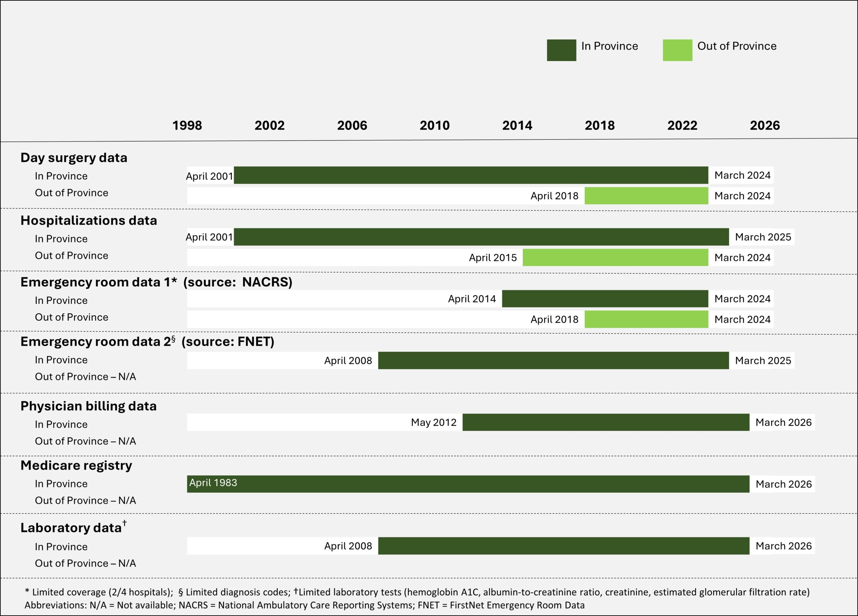The height and width of the screenshot is (616, 858).
Task: Click the 1998 year marker
Action: point(187,125)
